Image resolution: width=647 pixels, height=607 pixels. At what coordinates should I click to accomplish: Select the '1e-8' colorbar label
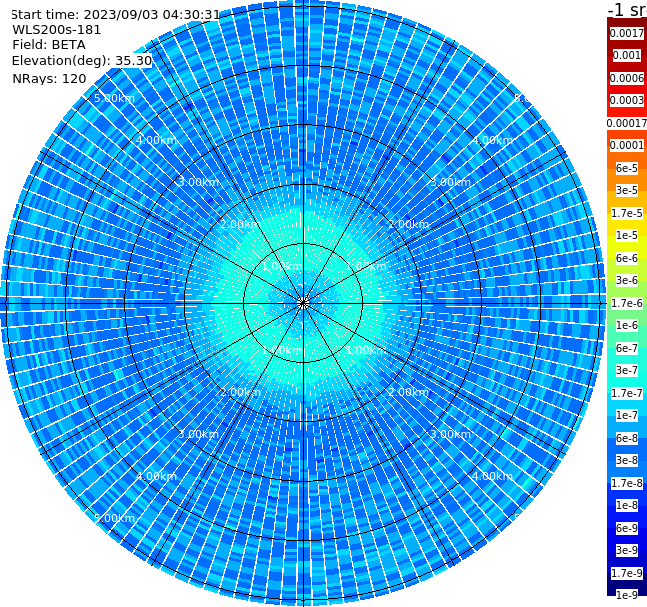tap(627, 505)
